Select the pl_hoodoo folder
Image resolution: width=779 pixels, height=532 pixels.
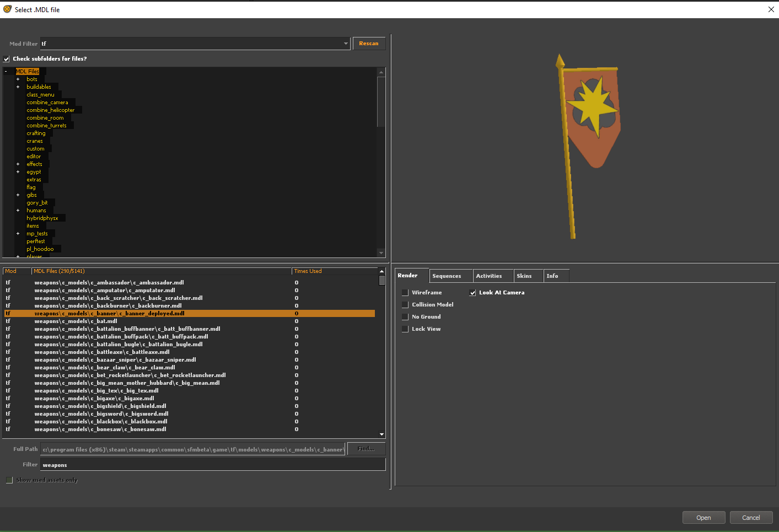[40, 249]
